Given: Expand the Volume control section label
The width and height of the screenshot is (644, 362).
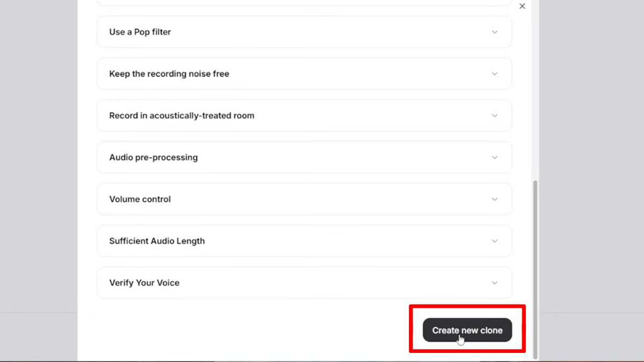Looking at the screenshot, I should tap(140, 200).
